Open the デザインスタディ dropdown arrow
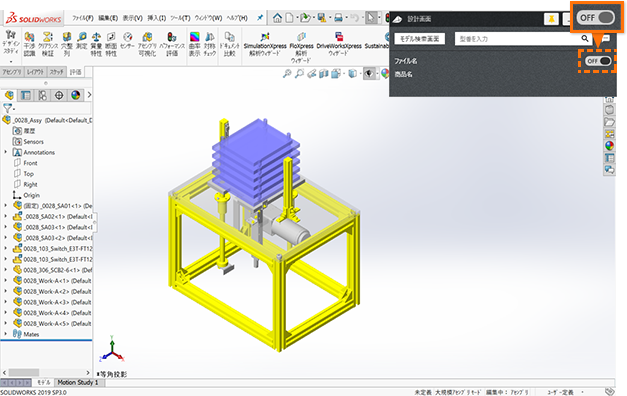 click(11, 62)
